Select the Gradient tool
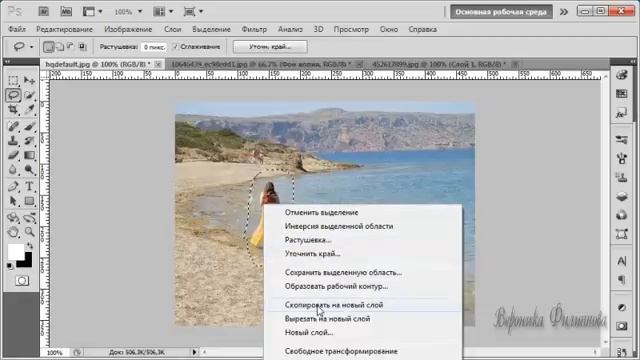This screenshot has width=640, height=360. (x=29, y=155)
